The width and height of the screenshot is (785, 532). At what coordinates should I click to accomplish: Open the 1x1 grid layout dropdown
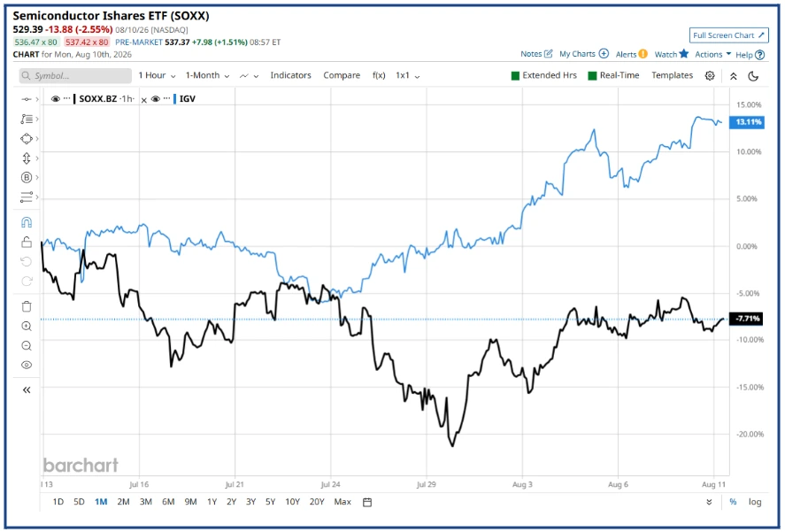(407, 75)
